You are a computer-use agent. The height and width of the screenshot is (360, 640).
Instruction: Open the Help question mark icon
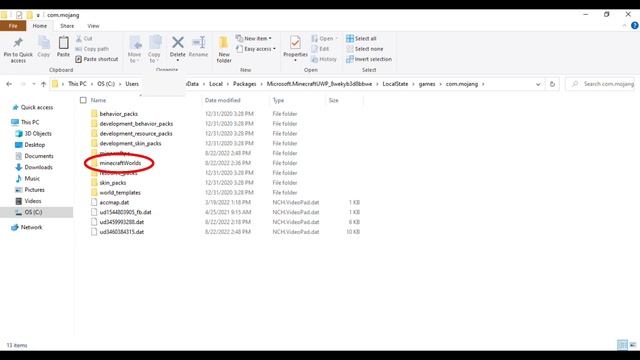[635, 26]
